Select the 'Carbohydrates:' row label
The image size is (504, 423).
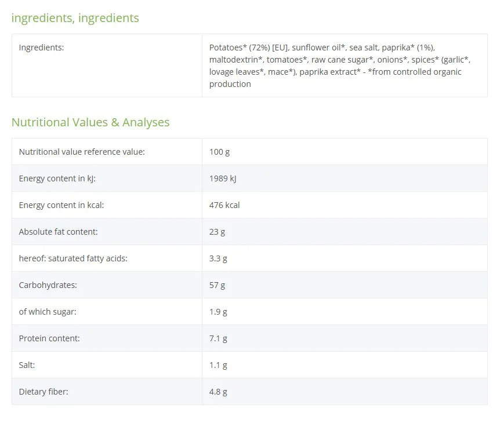tap(48, 285)
